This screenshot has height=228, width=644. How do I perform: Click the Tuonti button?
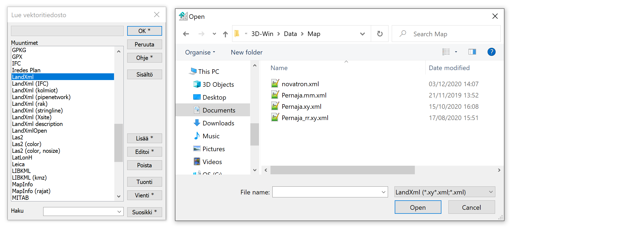(x=144, y=182)
